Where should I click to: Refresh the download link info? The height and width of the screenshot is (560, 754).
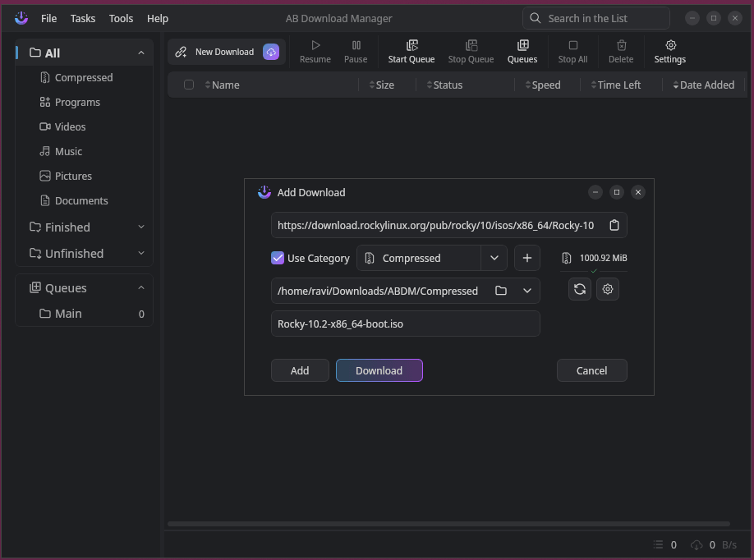[x=579, y=289]
